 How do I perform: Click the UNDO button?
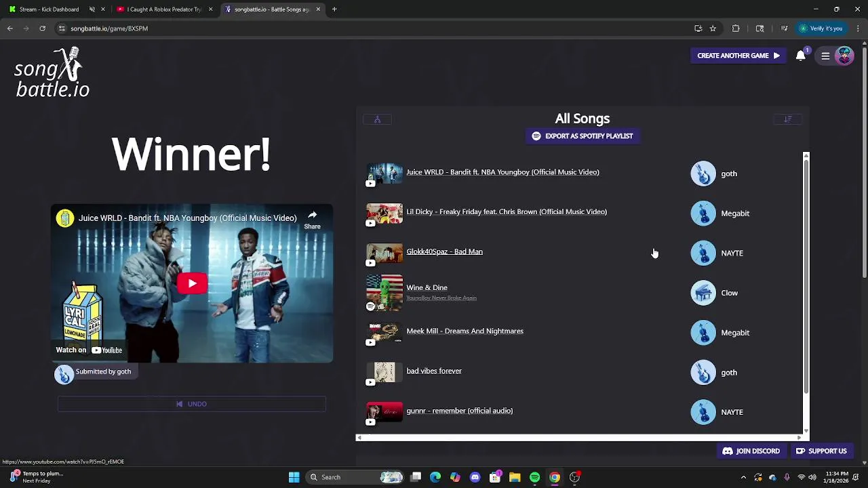click(192, 404)
